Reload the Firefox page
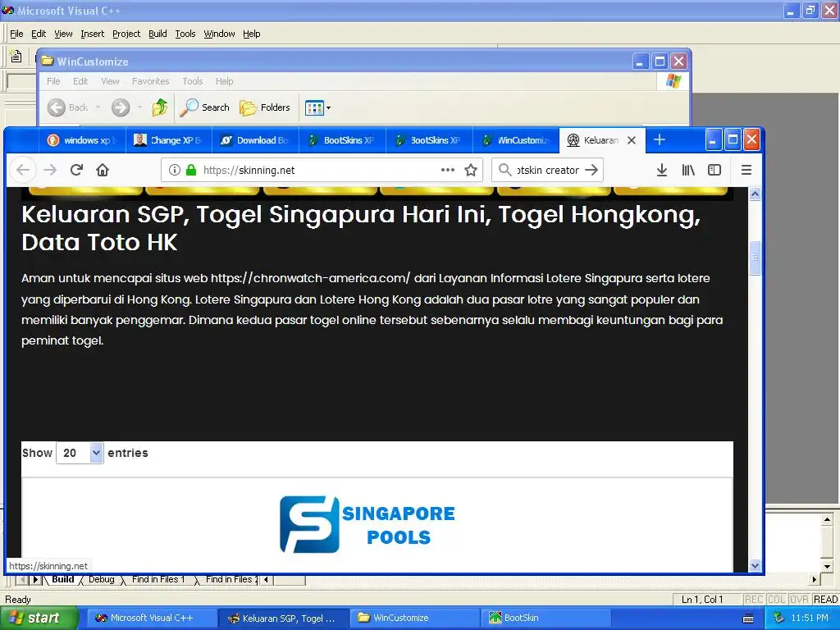The image size is (840, 630). click(76, 170)
